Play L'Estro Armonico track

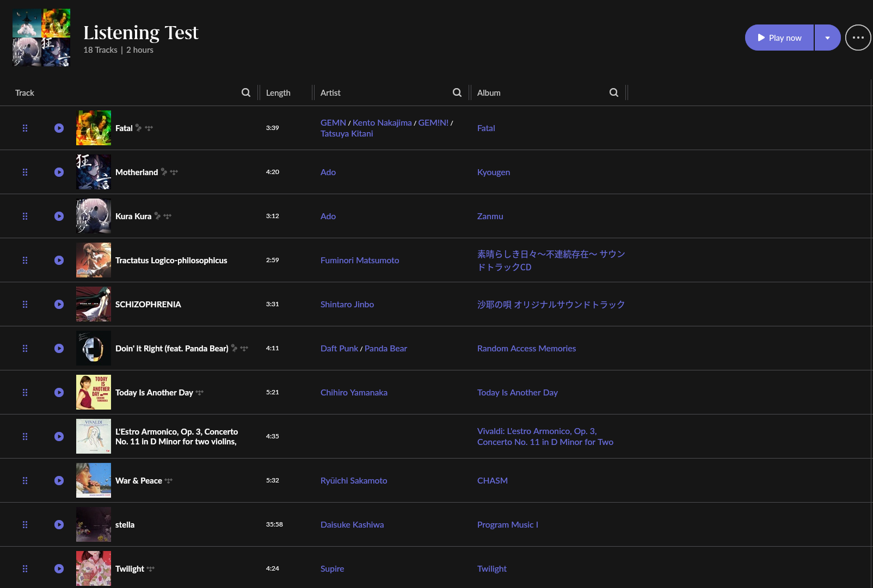(59, 437)
